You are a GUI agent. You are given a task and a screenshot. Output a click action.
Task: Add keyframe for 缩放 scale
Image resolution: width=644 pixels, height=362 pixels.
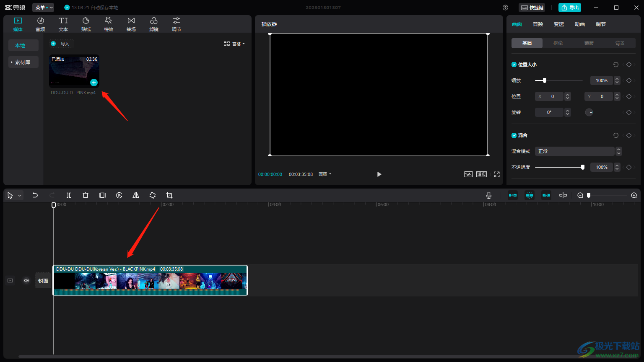(x=628, y=80)
